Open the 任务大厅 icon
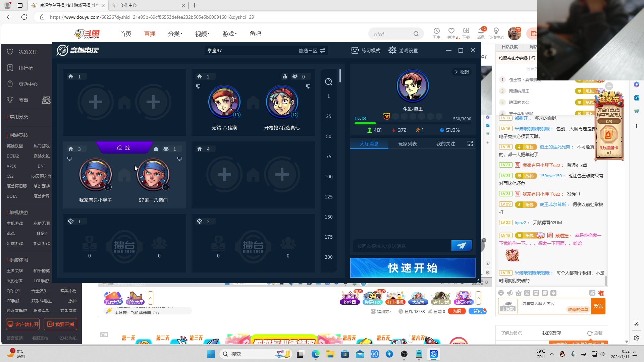Screen dimensions: 644x362 tap(135, 298)
